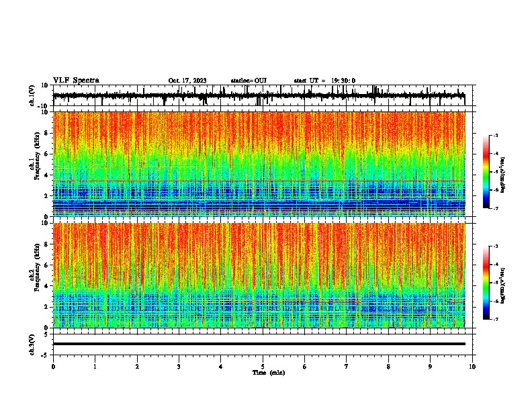This screenshot has height=411, width=532.
Task: Click the -5 tick label on ch.3(V) axis
Action: point(46,355)
